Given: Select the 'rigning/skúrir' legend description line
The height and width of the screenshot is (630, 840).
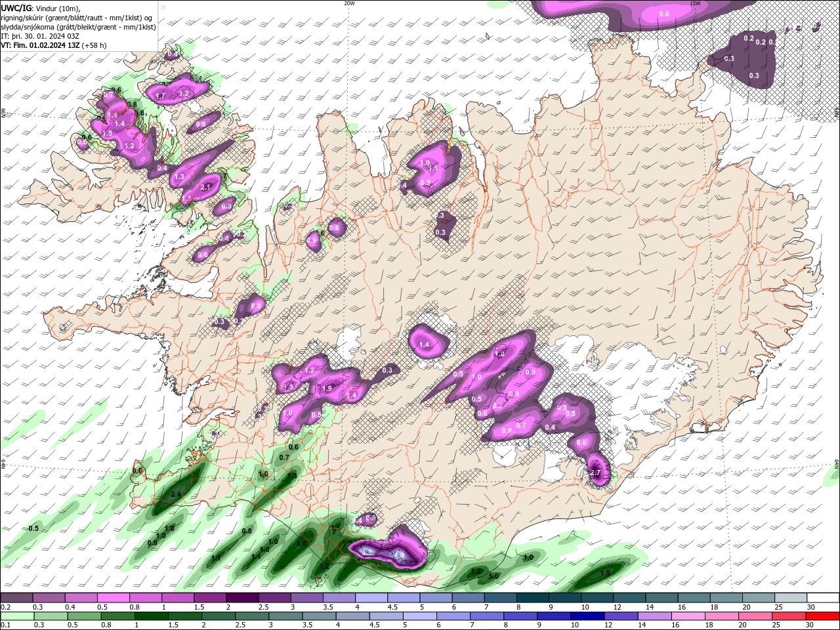Looking at the screenshot, I should tap(77, 18).
